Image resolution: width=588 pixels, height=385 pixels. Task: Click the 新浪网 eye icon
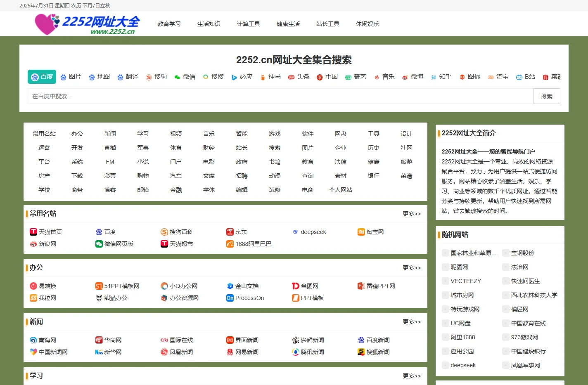tap(33, 244)
